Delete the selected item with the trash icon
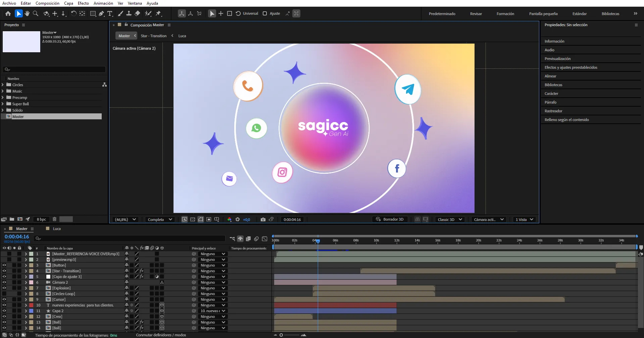The image size is (644, 338). point(54,219)
